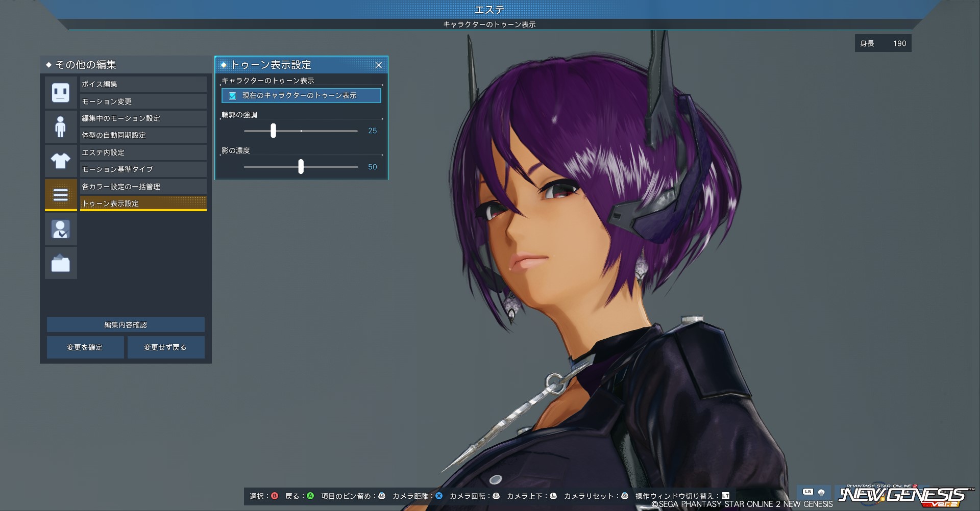Click the 身長 190 height display
Viewport: 980px width, 511px height.
coord(883,43)
